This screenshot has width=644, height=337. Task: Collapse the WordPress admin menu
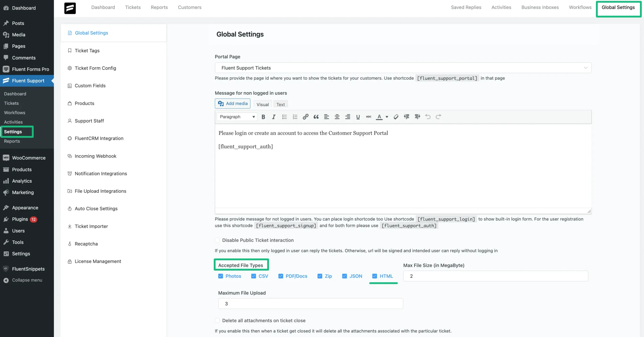coord(27,280)
